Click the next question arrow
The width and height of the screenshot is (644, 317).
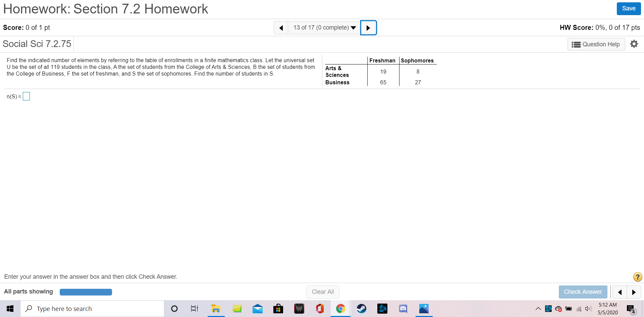(368, 28)
